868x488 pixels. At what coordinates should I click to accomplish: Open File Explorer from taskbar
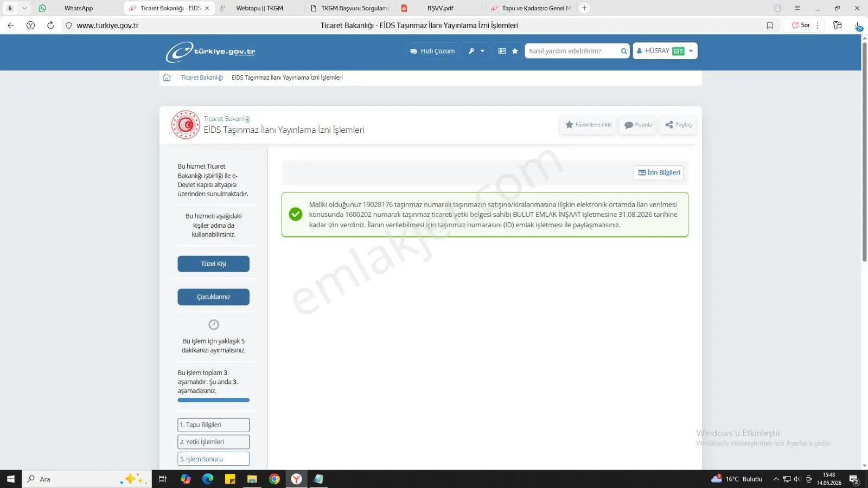click(x=252, y=479)
